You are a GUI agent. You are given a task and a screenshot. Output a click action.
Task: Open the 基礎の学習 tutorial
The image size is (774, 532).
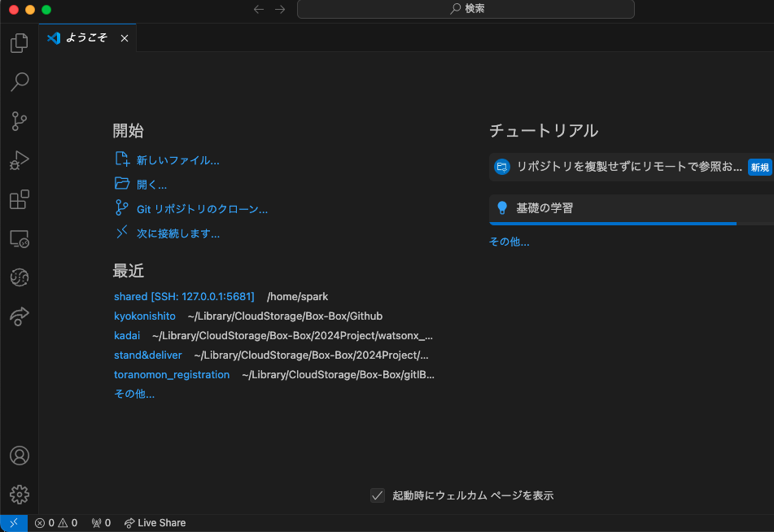click(x=632, y=209)
